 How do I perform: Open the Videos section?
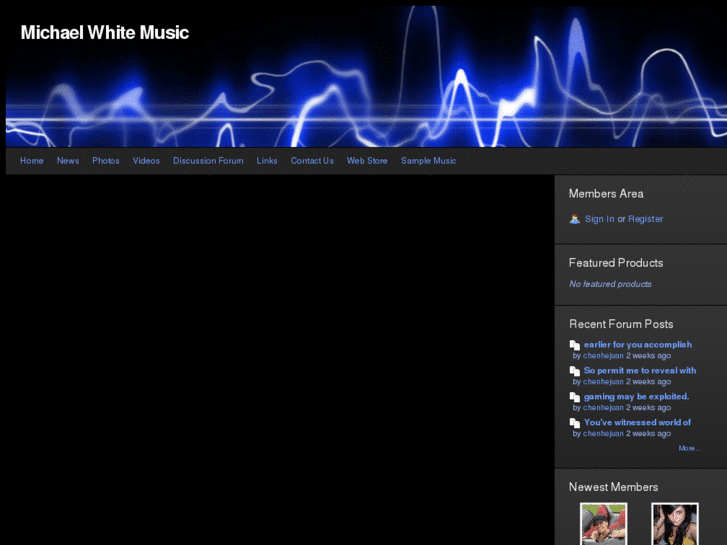[146, 160]
